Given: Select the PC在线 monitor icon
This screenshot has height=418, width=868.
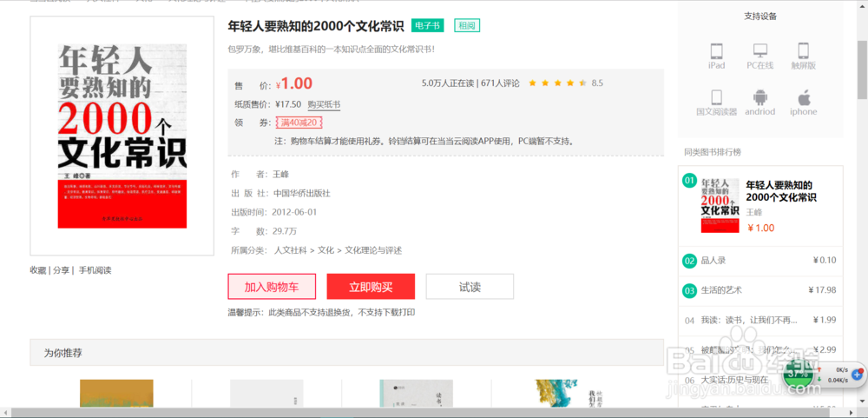Looking at the screenshot, I should point(760,51).
